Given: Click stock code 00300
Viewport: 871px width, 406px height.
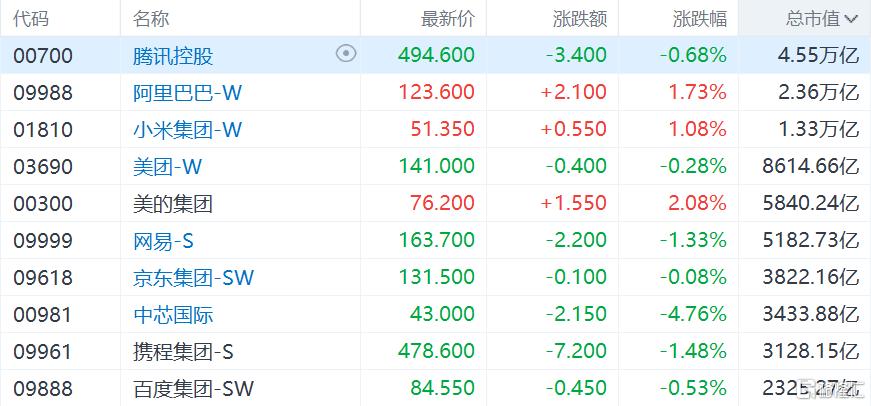Looking at the screenshot, I should click(x=43, y=204).
